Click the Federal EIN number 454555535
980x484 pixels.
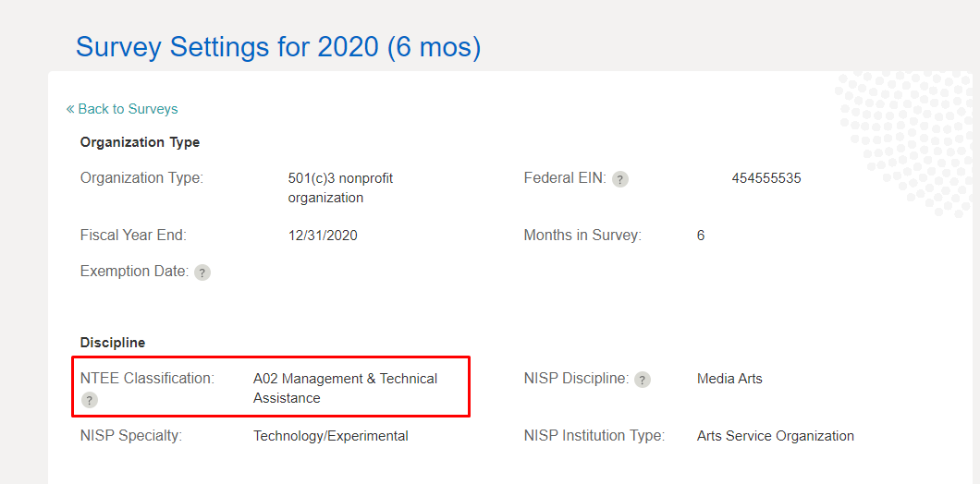[x=766, y=178]
